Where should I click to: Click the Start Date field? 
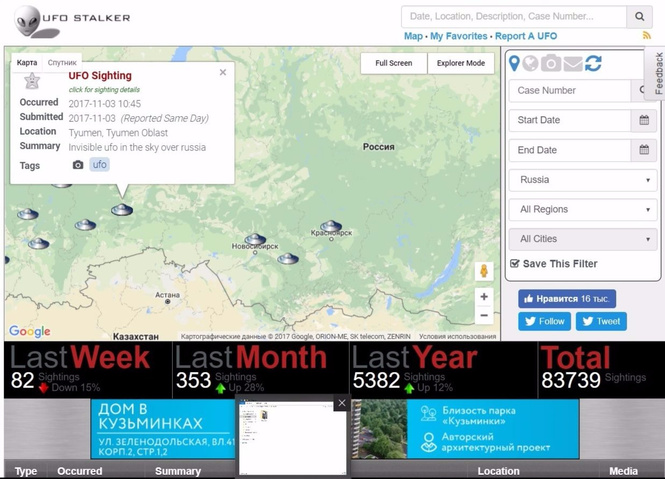(570, 120)
